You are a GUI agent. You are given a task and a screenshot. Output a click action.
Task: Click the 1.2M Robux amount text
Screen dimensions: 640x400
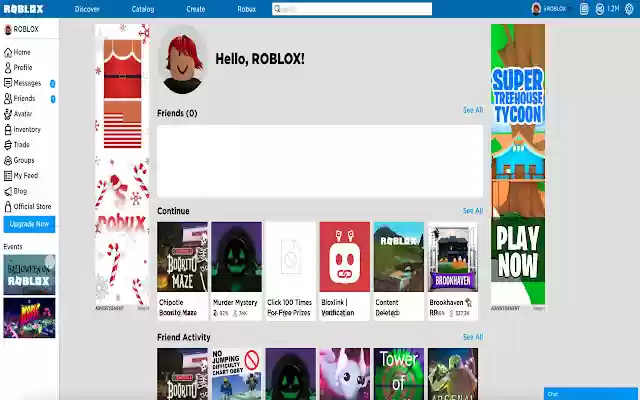(613, 9)
